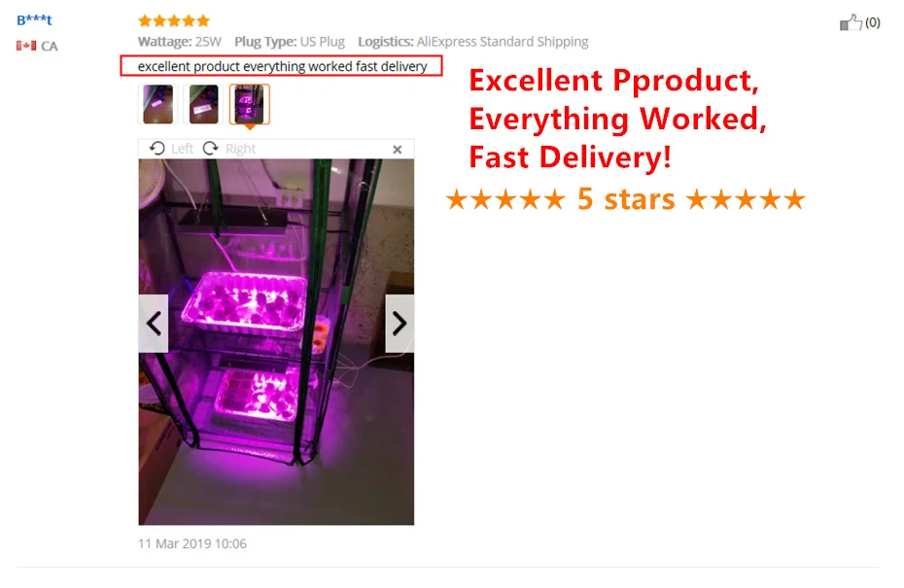The height and width of the screenshot is (588, 904).
Task: Rotate the photo left using the counterclockwise icon
Action: pos(156,148)
